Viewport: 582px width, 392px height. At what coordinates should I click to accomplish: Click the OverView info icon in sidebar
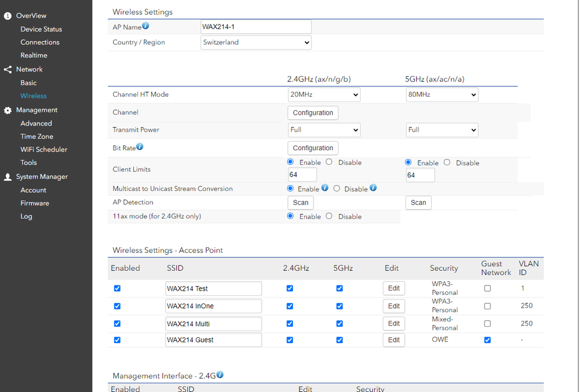tap(6, 16)
